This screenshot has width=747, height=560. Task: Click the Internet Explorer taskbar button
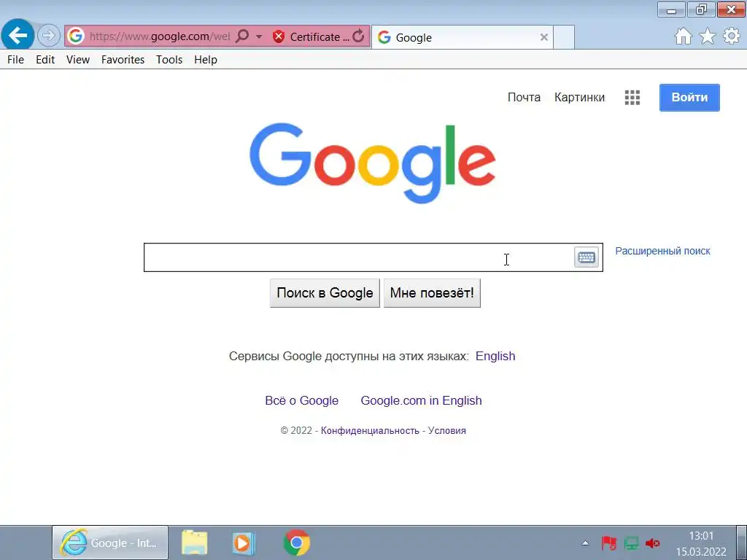point(110,542)
